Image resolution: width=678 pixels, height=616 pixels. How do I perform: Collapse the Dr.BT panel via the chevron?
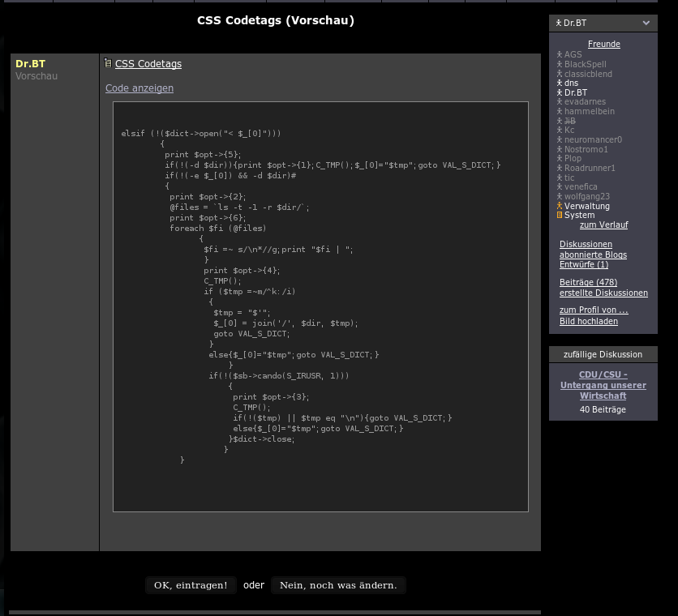(x=646, y=23)
